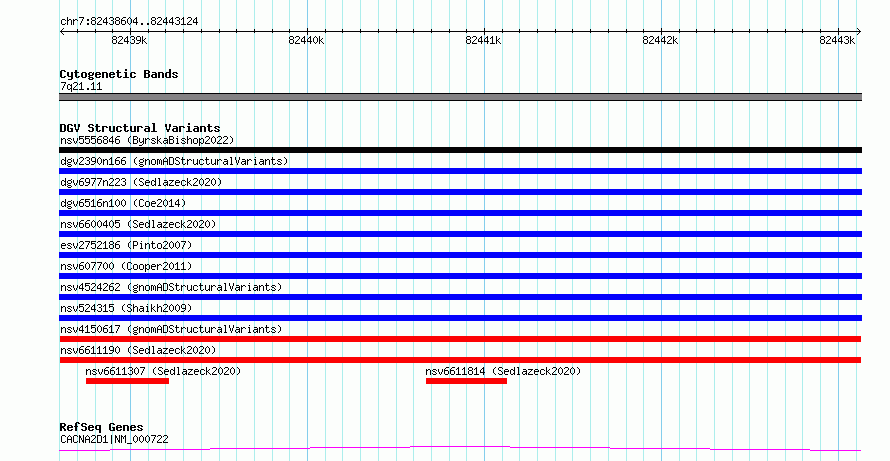Open dgv2390n166 (gnomADStructuralVariants) label
The height and width of the screenshot is (461, 890).
click(174, 161)
